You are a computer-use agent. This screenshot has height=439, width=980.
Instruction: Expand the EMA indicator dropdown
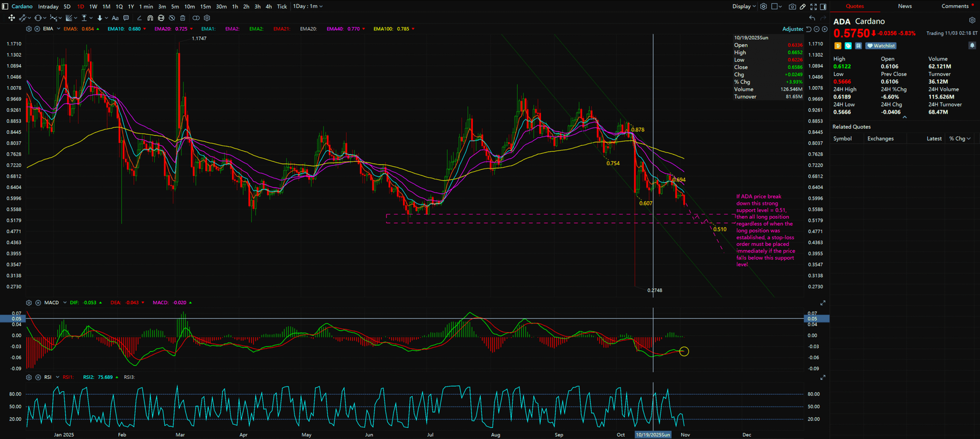pyautogui.click(x=58, y=29)
